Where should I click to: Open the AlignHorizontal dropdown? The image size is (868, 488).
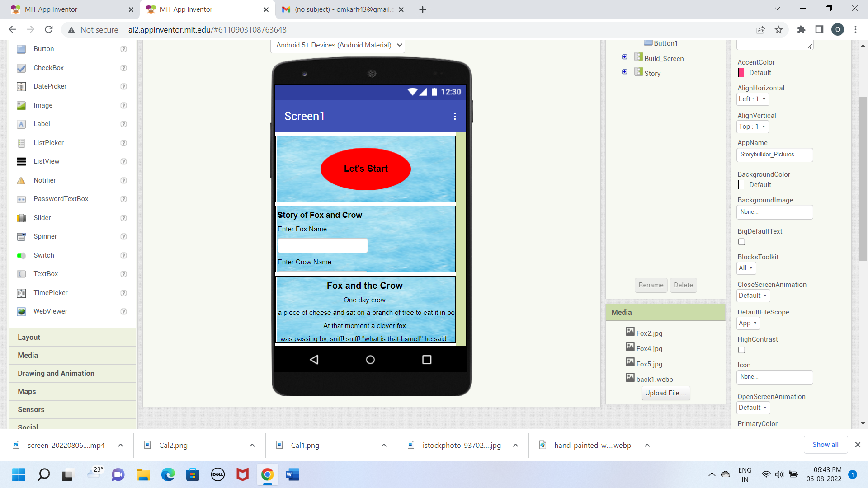[752, 99]
